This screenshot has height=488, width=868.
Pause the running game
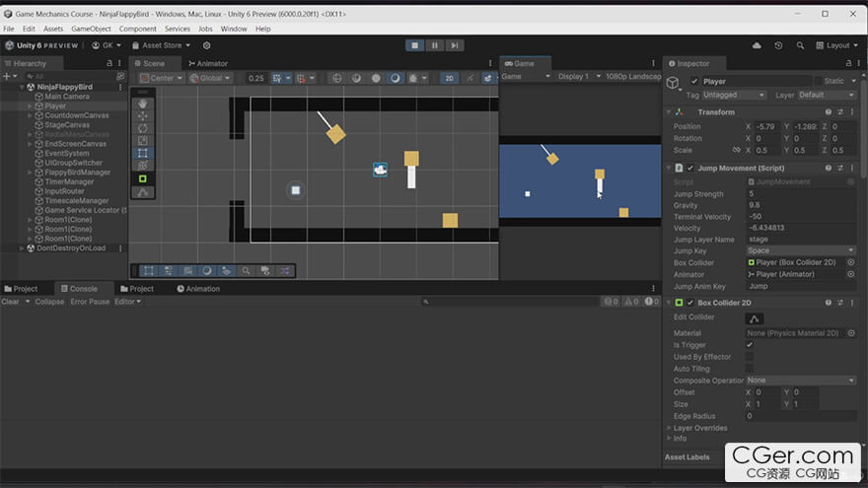[x=435, y=45]
